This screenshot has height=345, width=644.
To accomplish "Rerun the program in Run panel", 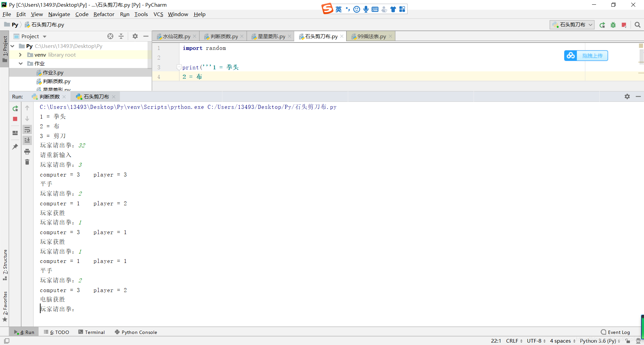I will [15, 109].
